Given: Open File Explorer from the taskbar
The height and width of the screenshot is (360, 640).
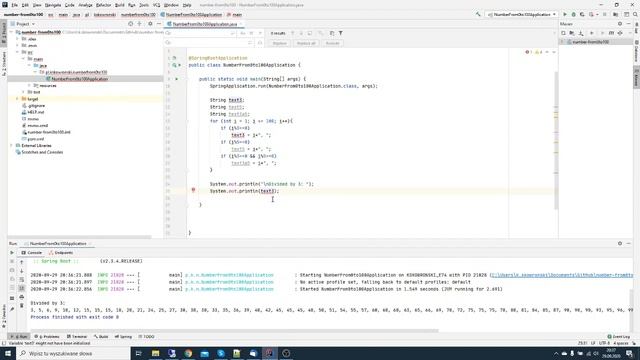Looking at the screenshot, I should (x=155, y=353).
